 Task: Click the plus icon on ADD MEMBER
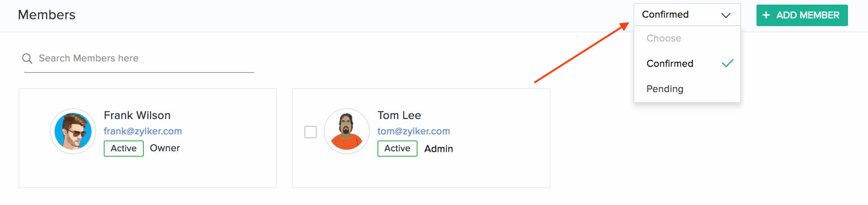(x=766, y=15)
